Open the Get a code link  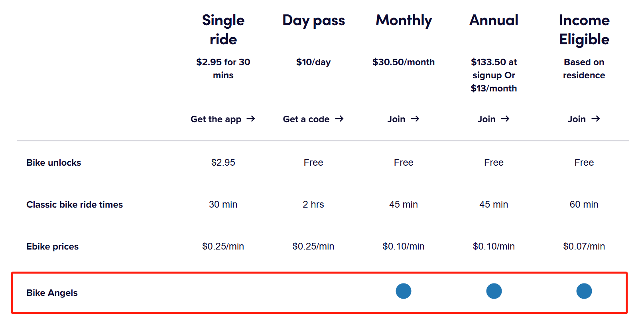(x=306, y=119)
